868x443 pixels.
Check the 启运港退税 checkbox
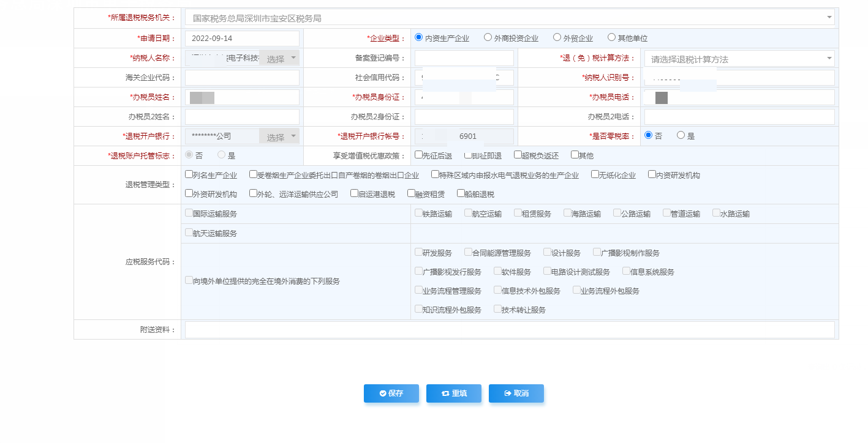[x=354, y=193]
